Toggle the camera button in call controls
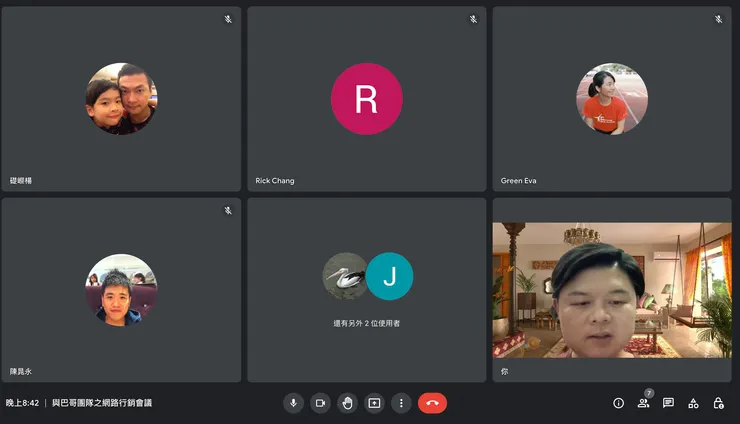Image resolution: width=740 pixels, height=424 pixels. 320,403
